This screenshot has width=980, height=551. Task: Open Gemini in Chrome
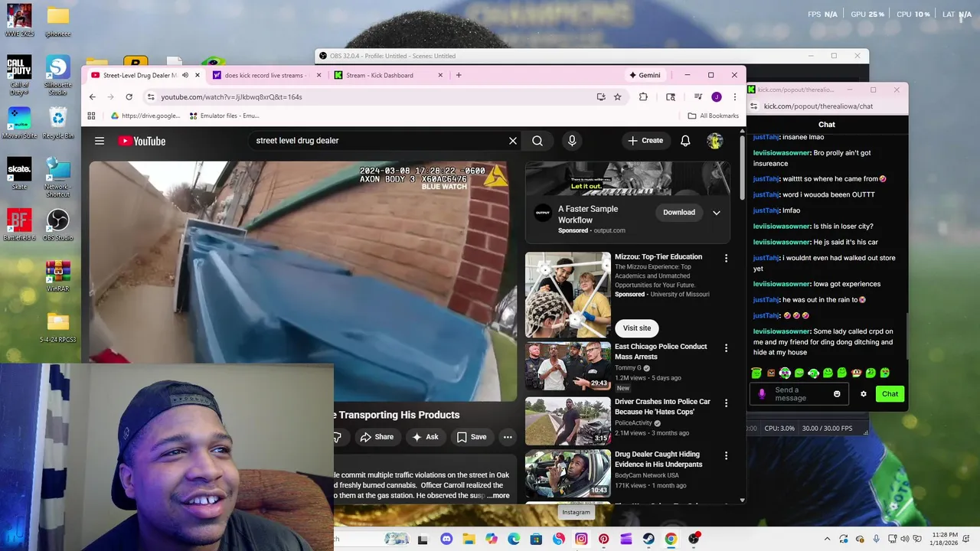645,75
